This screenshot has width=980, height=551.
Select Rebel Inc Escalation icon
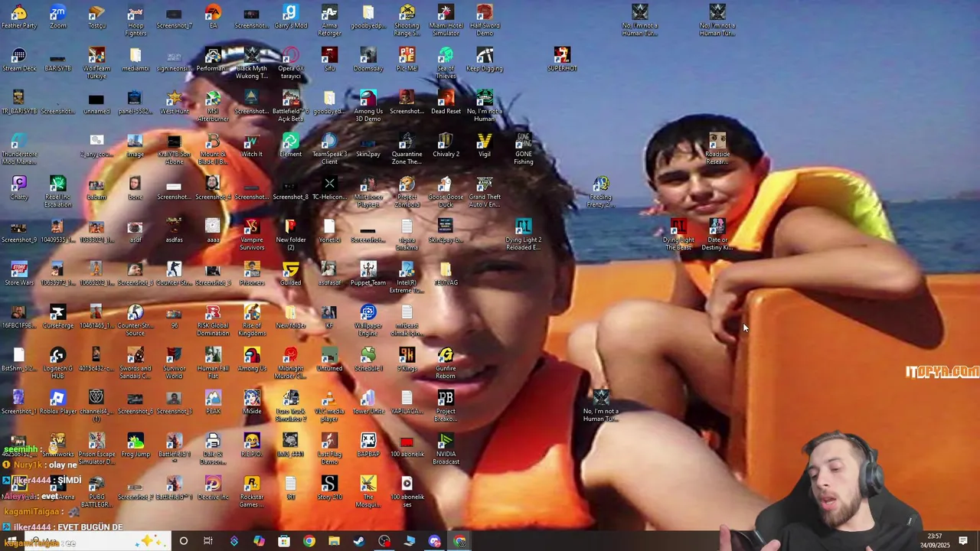(58, 191)
